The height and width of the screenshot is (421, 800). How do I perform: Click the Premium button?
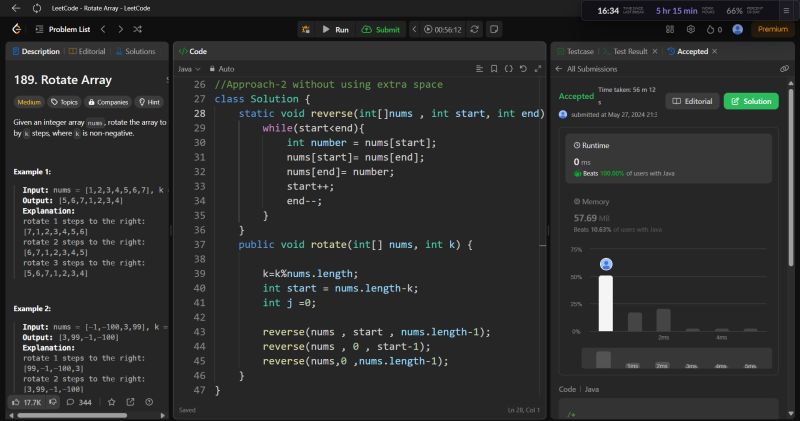772,29
